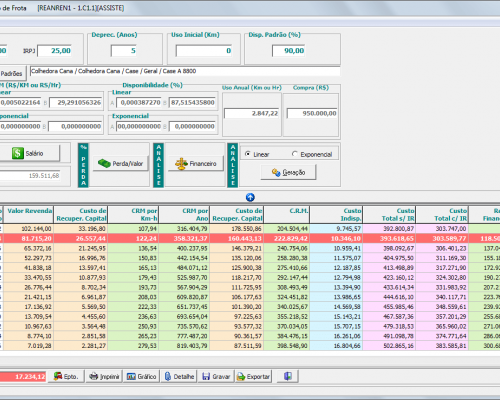The height and width of the screenshot is (400, 500).
Task: Click the Epto. toolbar button
Action: (x=66, y=376)
